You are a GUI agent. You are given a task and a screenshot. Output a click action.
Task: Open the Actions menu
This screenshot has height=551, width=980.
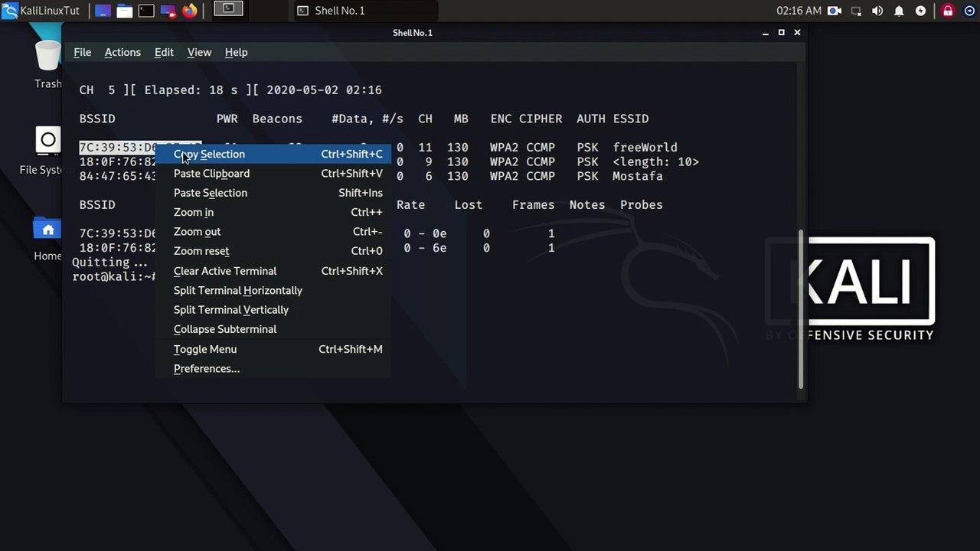click(x=122, y=52)
